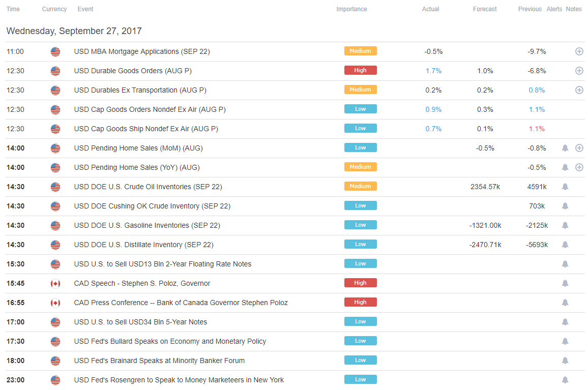Open USD DOE Cushing OK Crude Inventory event

(x=152, y=206)
